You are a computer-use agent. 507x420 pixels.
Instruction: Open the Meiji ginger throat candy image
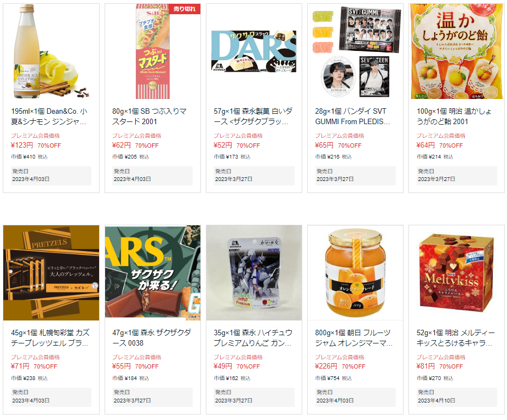(x=457, y=51)
